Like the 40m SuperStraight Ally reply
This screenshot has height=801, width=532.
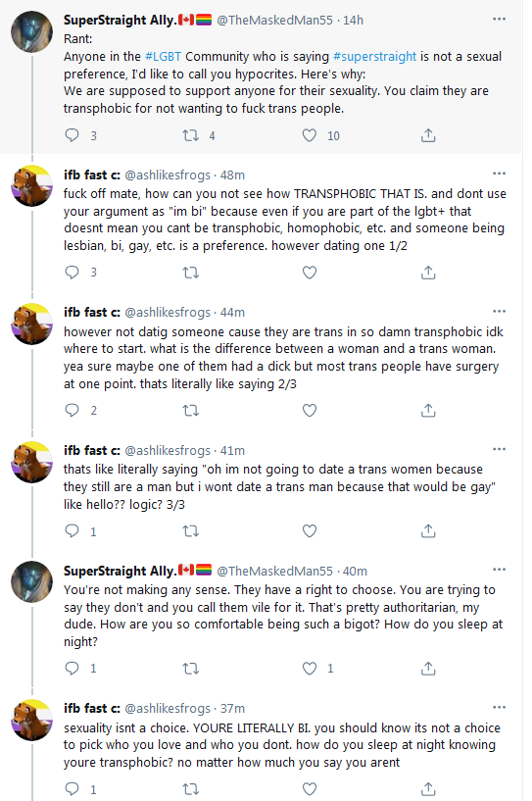pos(310,669)
